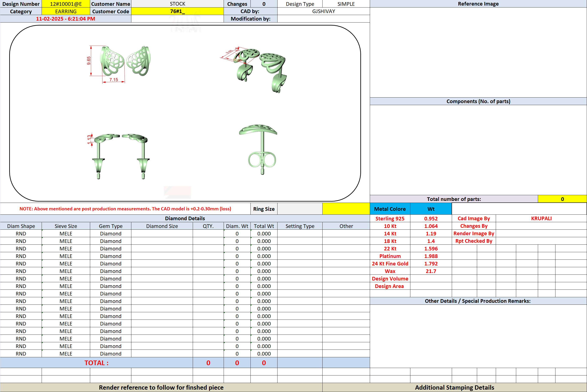
Task: Click the Ring Size empty grey input cell
Action: click(300, 209)
